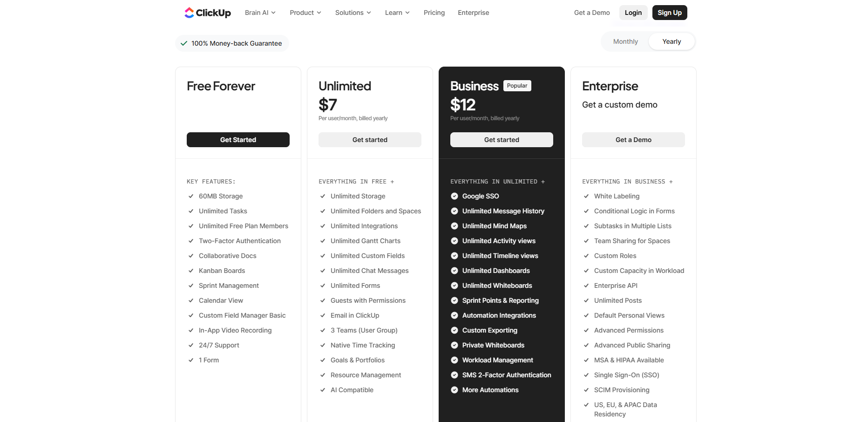Click checkmark icon beside Unlimited Storage

[323, 196]
